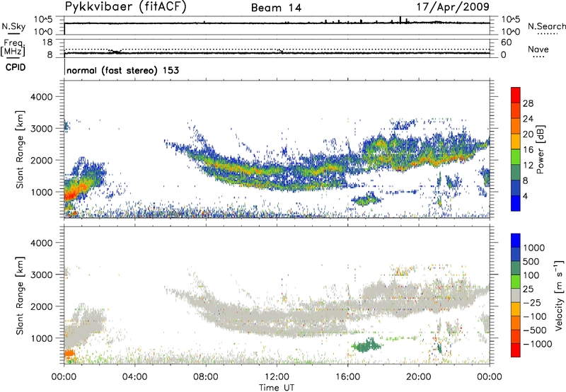
Task: Click the '20:00' time tick label
Action: (418, 377)
